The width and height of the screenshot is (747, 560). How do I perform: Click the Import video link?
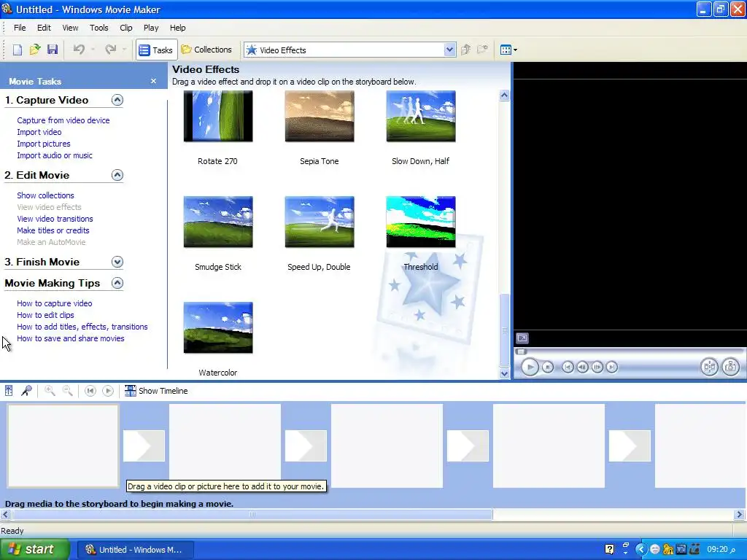pos(39,132)
